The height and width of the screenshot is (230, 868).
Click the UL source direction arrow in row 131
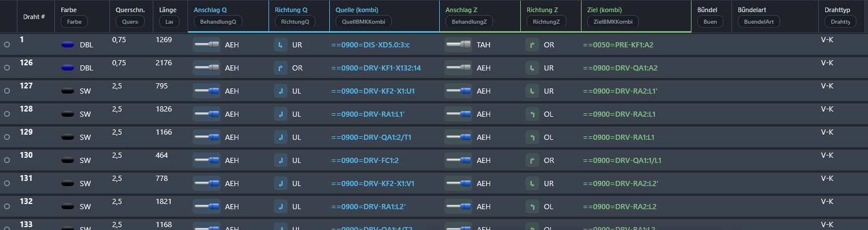pyautogui.click(x=281, y=183)
